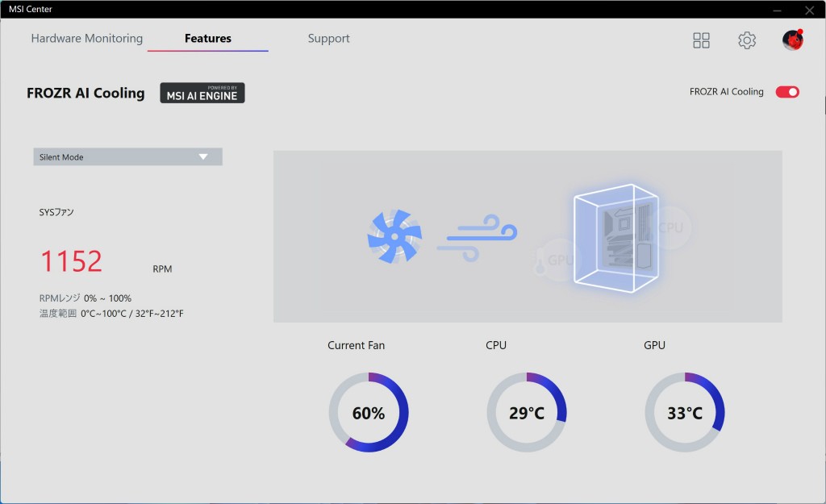
Task: Switch to Hardware Monitoring tab
Action: pos(87,39)
